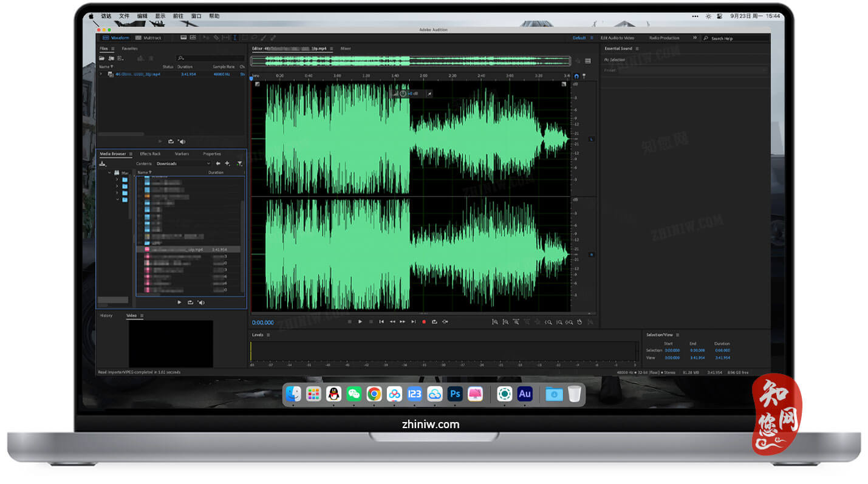Toggle Auto-Play in Files panel
This screenshot has height=484, width=868.
tap(182, 141)
